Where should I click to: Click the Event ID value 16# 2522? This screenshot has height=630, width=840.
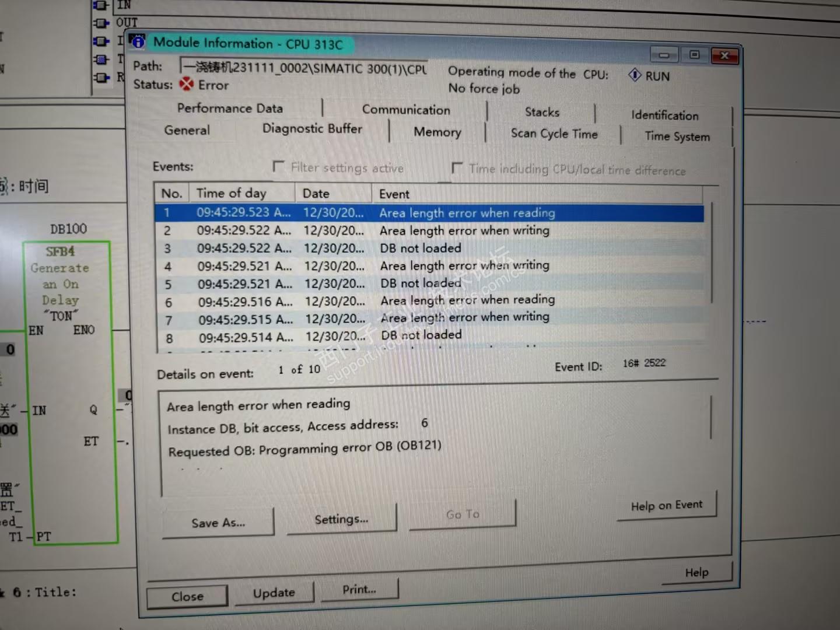coord(644,363)
